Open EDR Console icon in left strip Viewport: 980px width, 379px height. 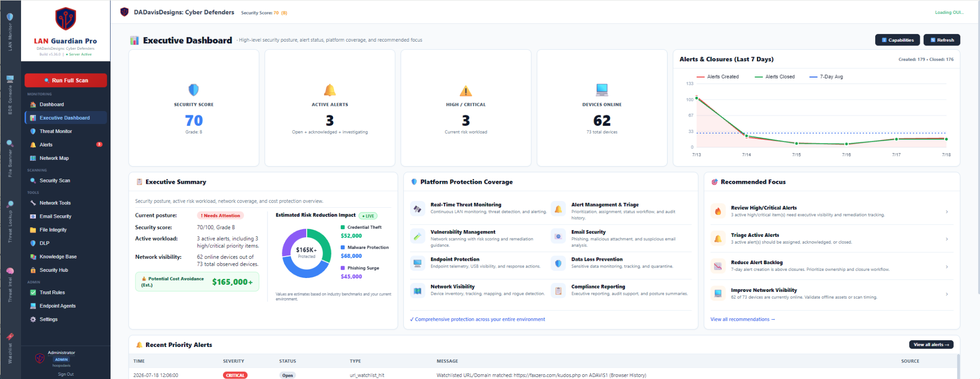(10, 79)
